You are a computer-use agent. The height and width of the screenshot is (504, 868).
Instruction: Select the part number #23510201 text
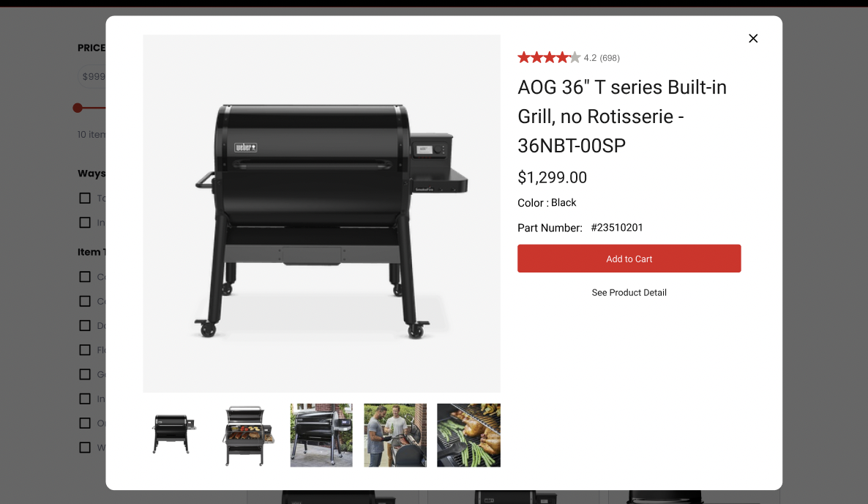(617, 228)
